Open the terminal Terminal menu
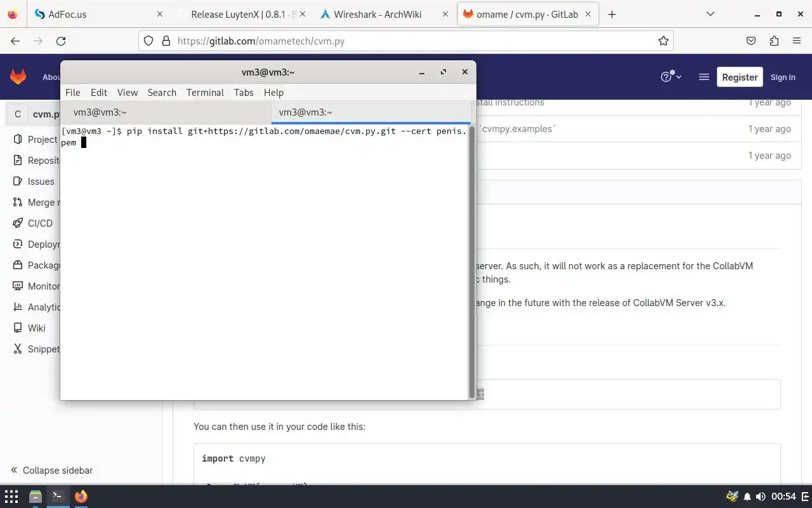 [205, 92]
